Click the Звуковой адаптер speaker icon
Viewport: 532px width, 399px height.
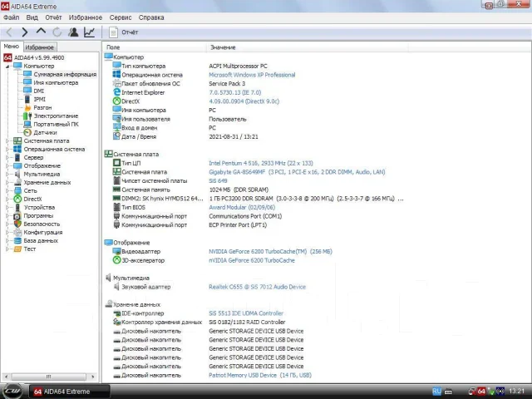point(116,287)
